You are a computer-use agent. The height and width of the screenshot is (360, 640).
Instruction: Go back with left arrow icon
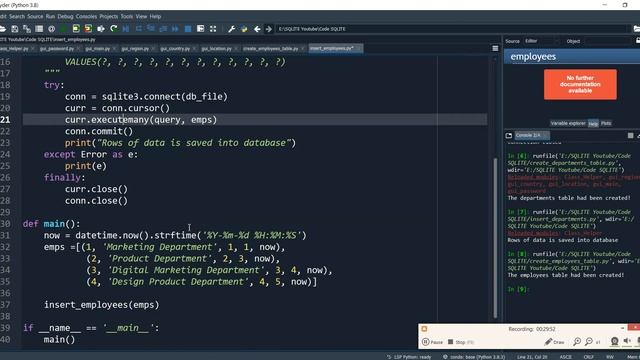coord(257,29)
